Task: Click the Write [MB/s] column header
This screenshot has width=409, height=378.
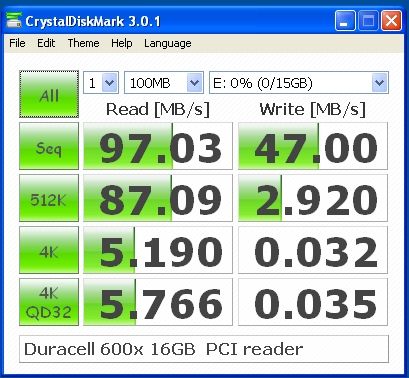Action: (313, 109)
